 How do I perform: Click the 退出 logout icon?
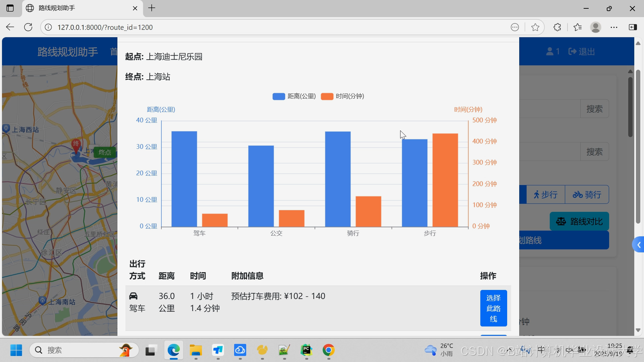572,52
